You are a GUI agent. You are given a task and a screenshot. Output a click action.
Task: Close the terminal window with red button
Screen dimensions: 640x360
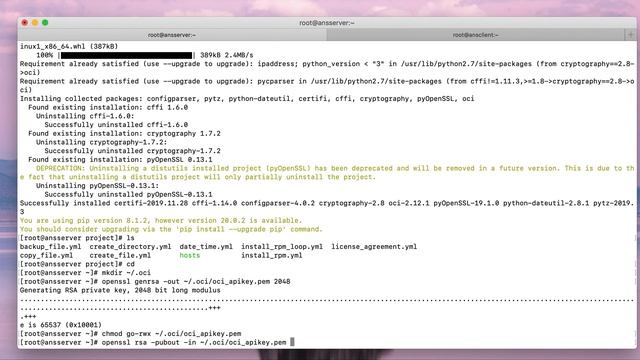click(x=24, y=22)
